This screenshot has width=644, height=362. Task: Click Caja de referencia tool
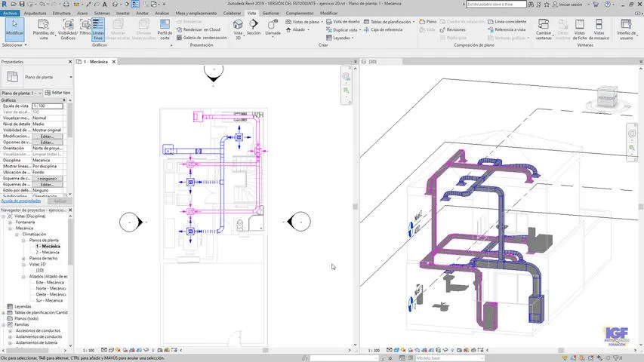[384, 29]
